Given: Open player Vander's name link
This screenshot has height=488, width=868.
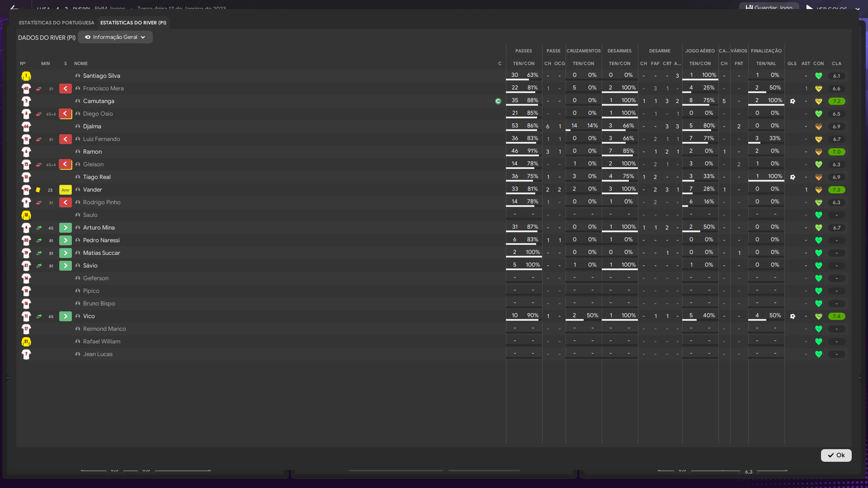Looking at the screenshot, I should (93, 190).
